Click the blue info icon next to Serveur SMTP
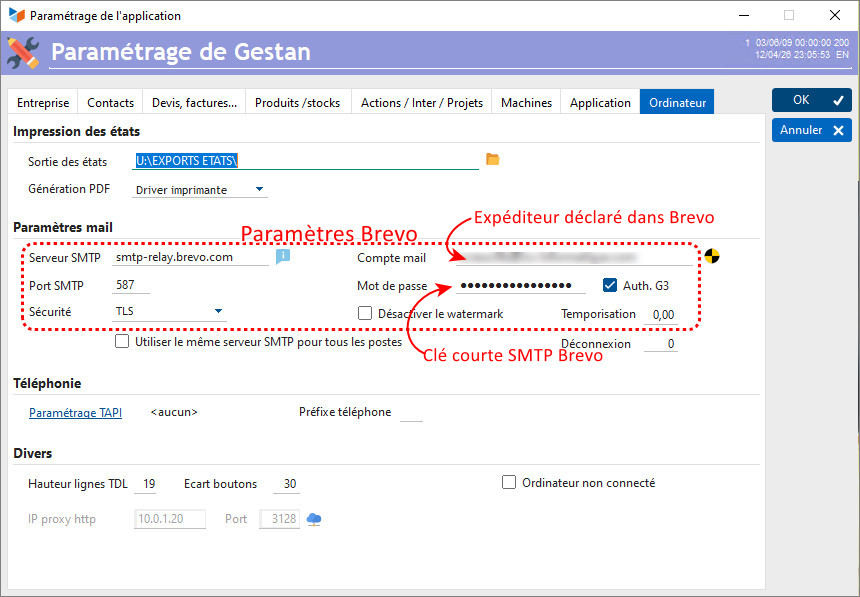 tap(283, 256)
